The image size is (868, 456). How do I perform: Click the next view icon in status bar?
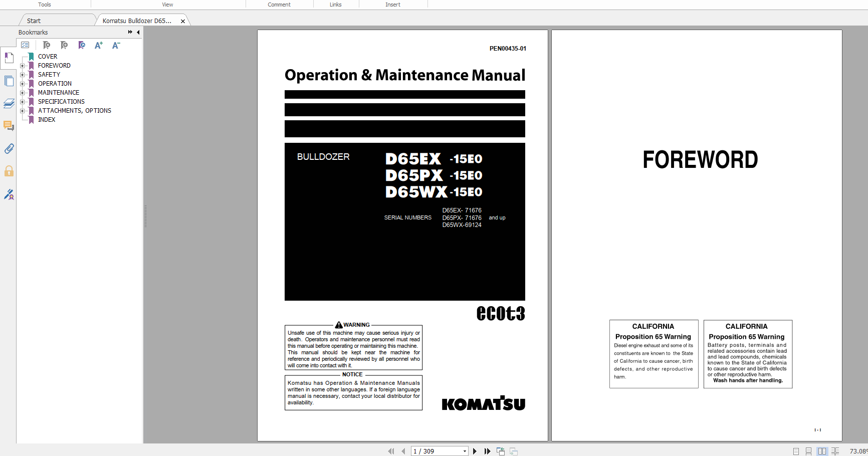point(514,451)
